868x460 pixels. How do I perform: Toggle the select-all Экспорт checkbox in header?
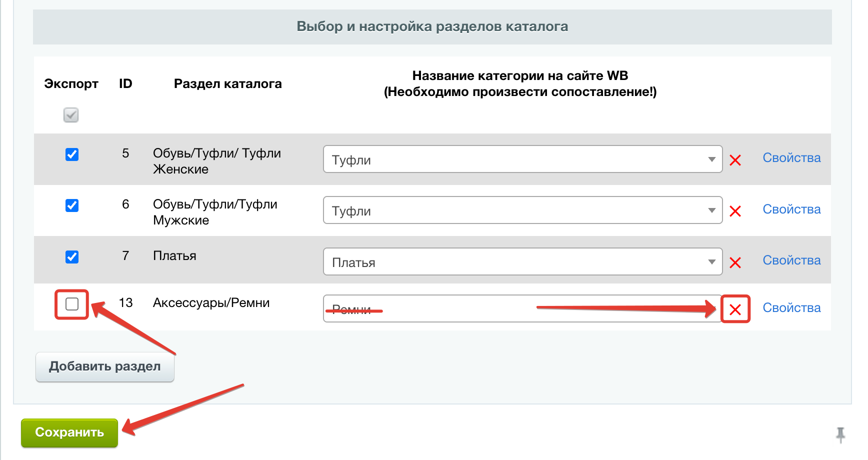(71, 115)
